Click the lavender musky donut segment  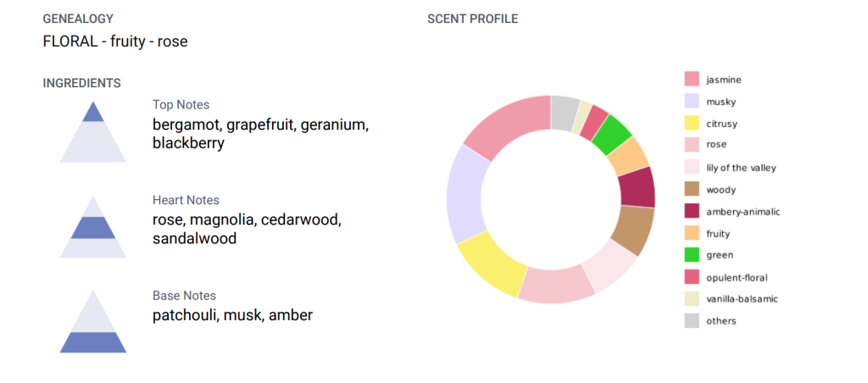[x=465, y=194]
